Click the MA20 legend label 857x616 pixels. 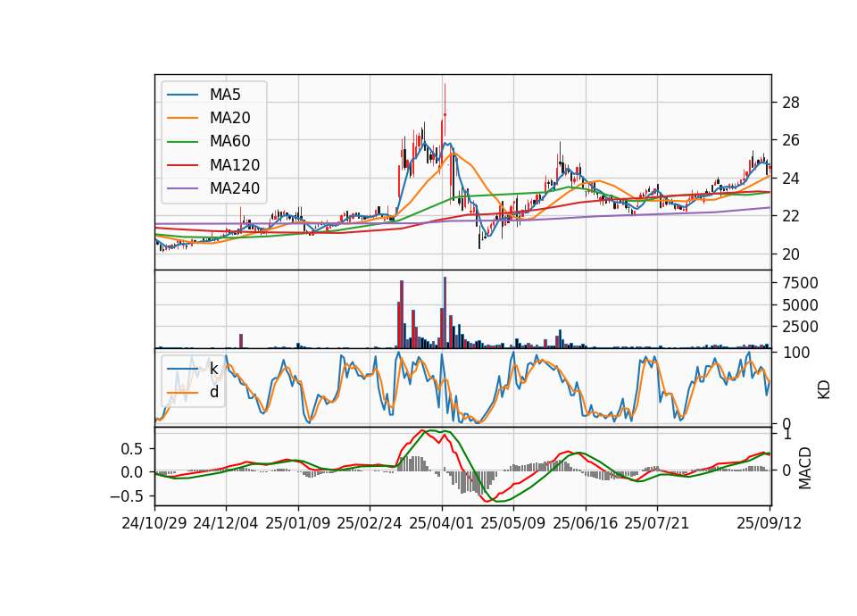[x=229, y=118]
